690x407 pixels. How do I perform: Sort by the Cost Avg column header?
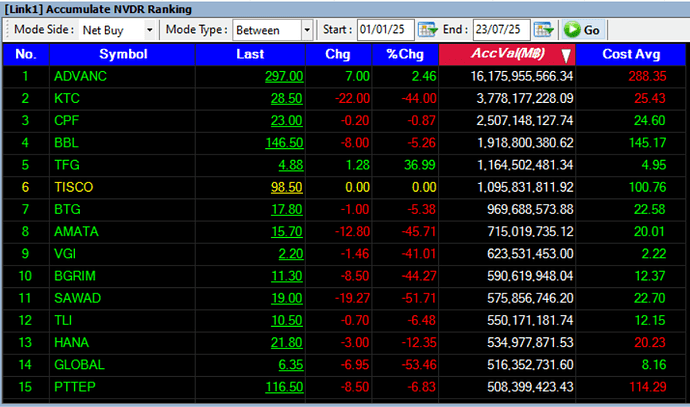point(631,54)
